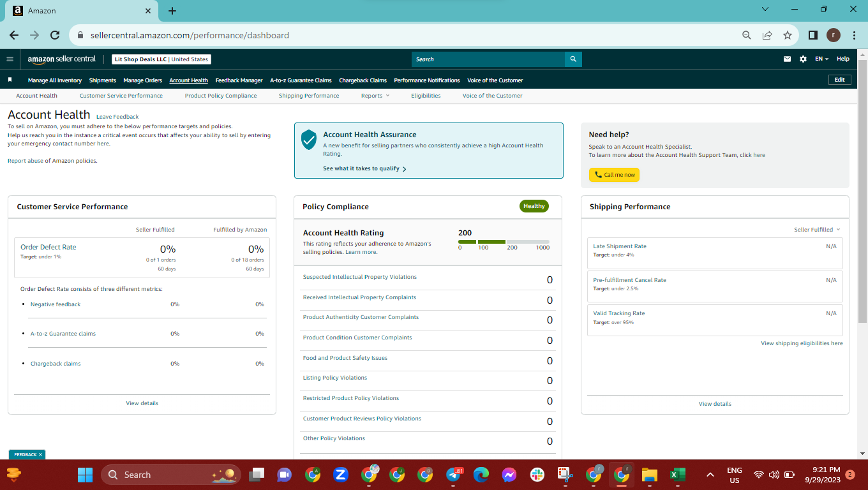Click the yellow Call me now button
868x490 pixels.
(614, 175)
